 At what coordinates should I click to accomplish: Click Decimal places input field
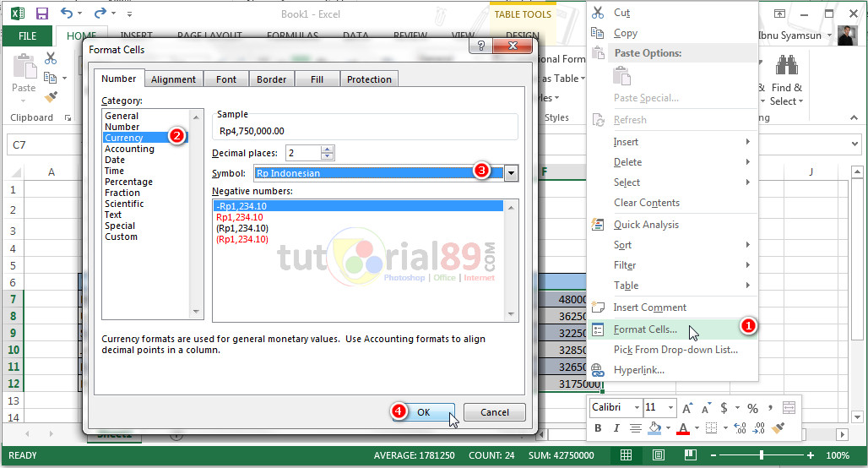303,153
